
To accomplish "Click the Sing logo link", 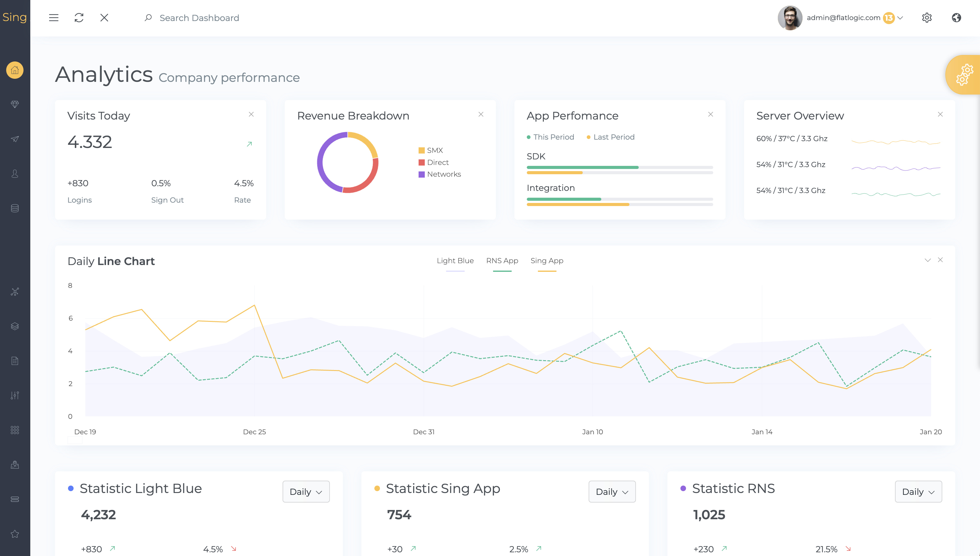I will click(15, 17).
